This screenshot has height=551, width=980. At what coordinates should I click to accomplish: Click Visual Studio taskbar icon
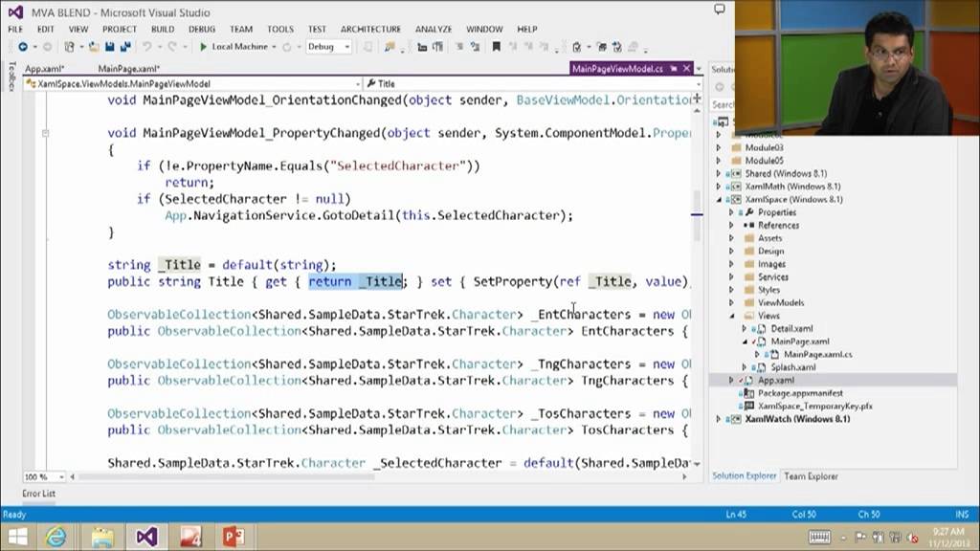[146, 537]
